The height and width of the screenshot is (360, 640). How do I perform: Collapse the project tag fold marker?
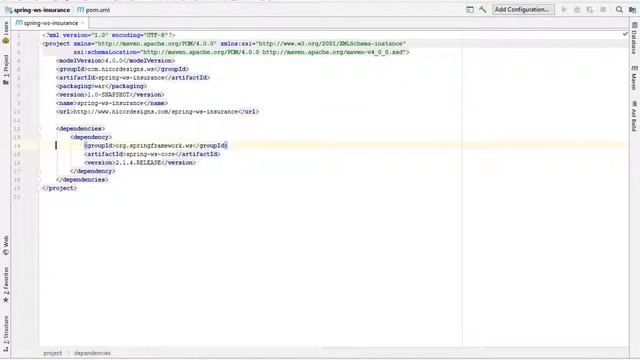click(x=39, y=44)
